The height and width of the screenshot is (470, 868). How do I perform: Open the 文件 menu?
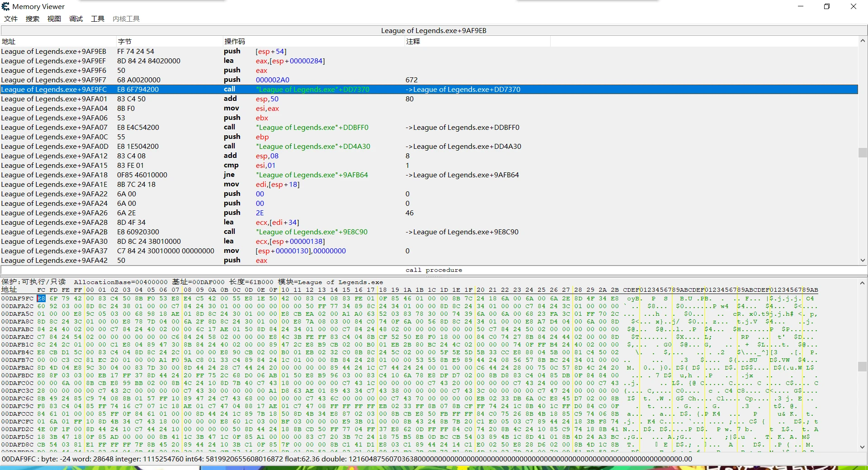tap(11, 19)
